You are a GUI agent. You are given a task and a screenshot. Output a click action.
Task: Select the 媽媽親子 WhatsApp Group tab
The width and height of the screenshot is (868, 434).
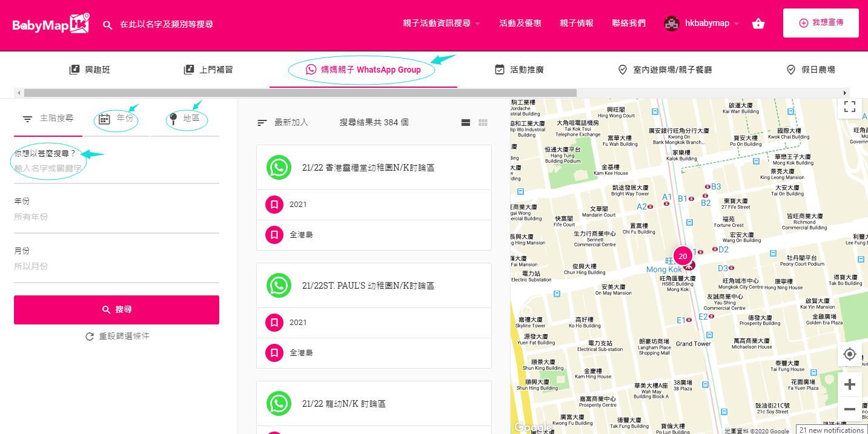[x=363, y=70]
